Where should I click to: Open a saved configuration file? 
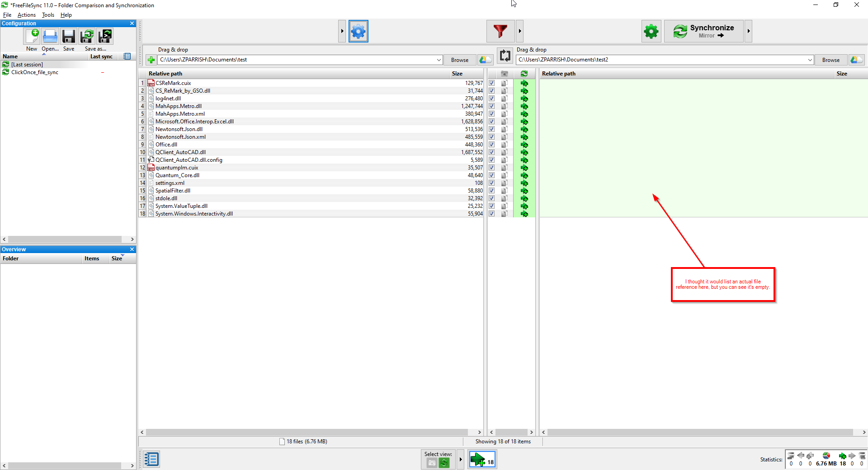tap(50, 36)
